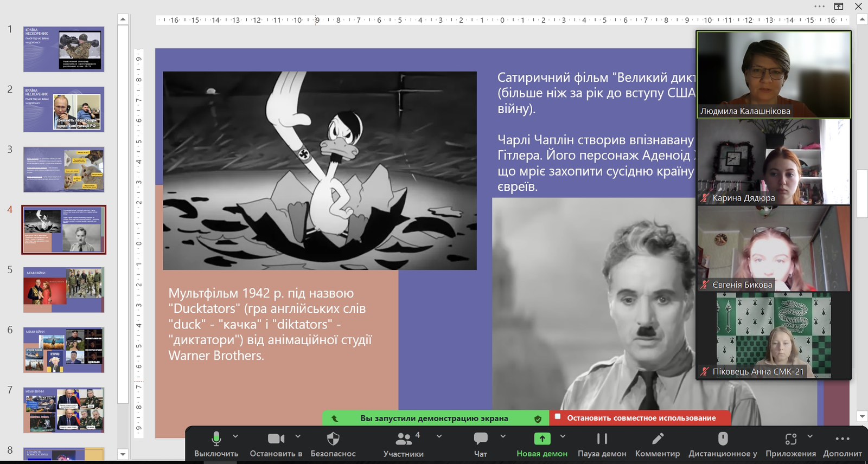Viewport: 868px width, 464px height.
Task: Click Остановить совместное использование button
Action: (640, 418)
